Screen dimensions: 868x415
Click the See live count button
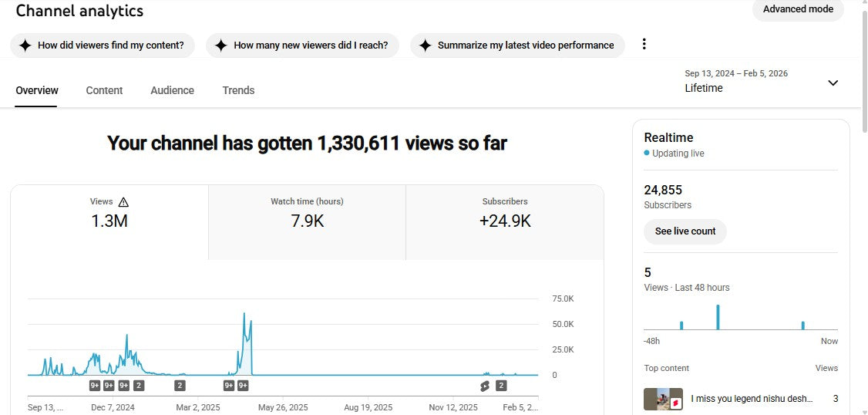pyautogui.click(x=685, y=231)
